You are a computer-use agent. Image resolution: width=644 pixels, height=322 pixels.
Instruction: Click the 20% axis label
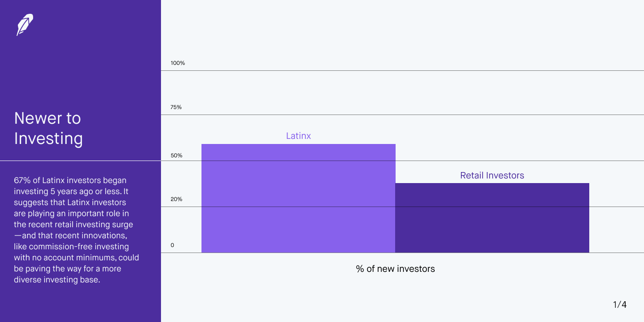pyautogui.click(x=177, y=199)
